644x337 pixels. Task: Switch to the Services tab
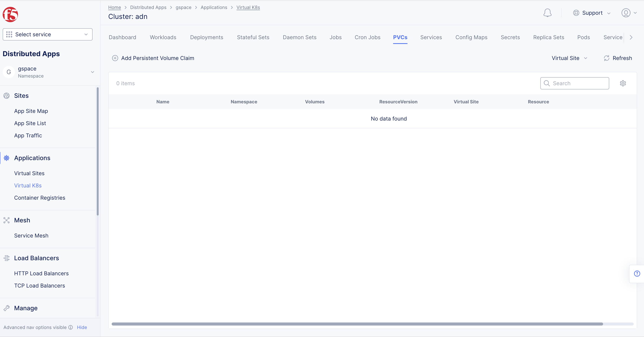pos(431,37)
